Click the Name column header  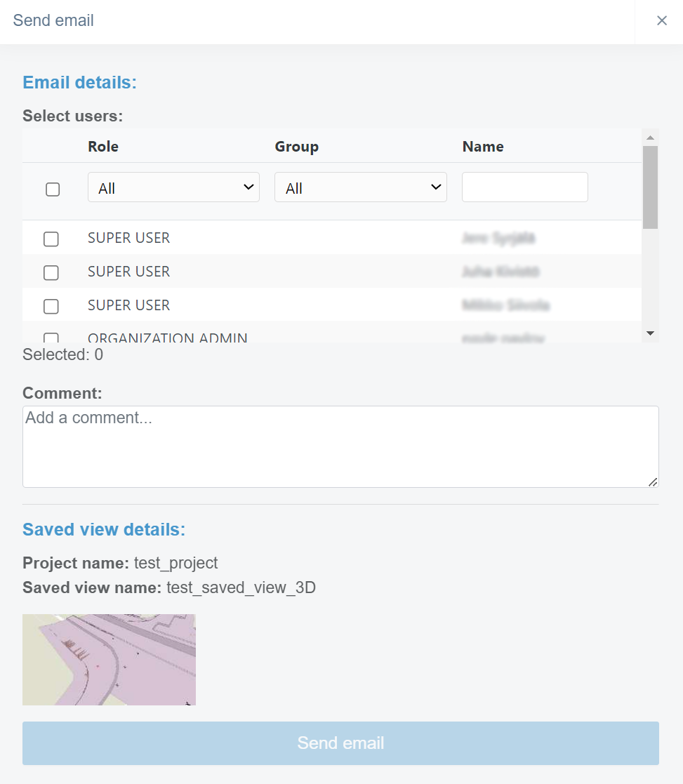tap(483, 147)
